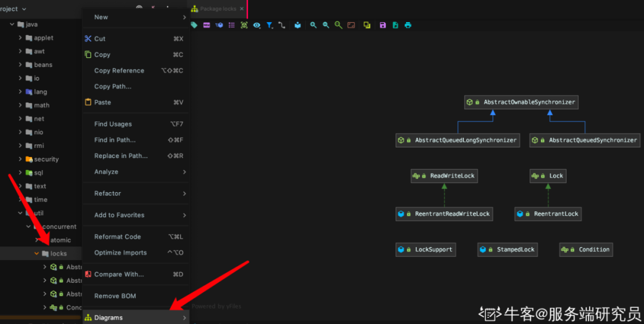Select the security folder row

[41, 159]
